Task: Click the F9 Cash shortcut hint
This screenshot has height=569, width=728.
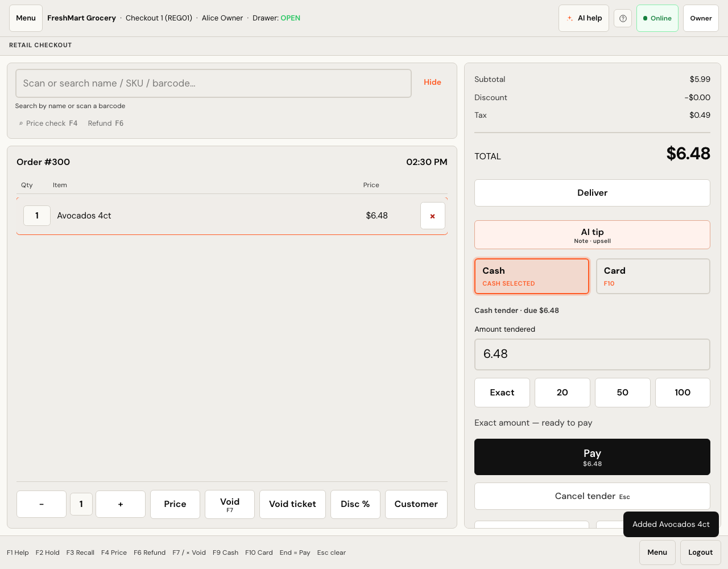Action: coord(225,552)
